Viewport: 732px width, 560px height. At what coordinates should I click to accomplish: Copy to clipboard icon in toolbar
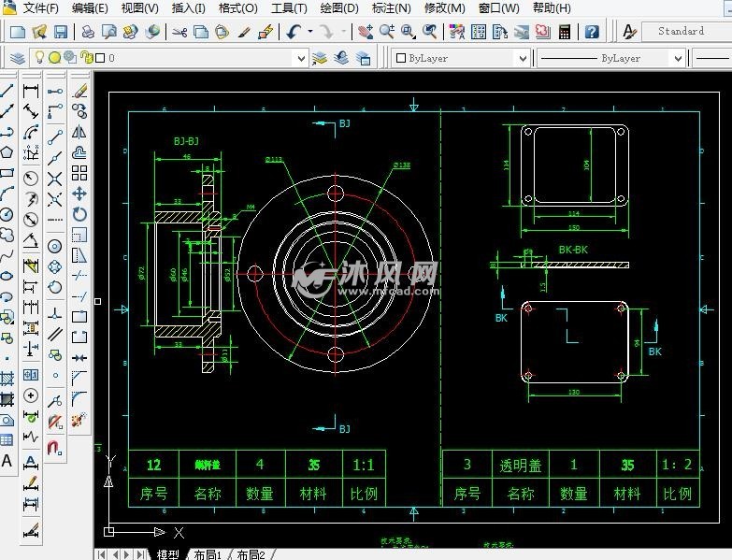[x=201, y=32]
